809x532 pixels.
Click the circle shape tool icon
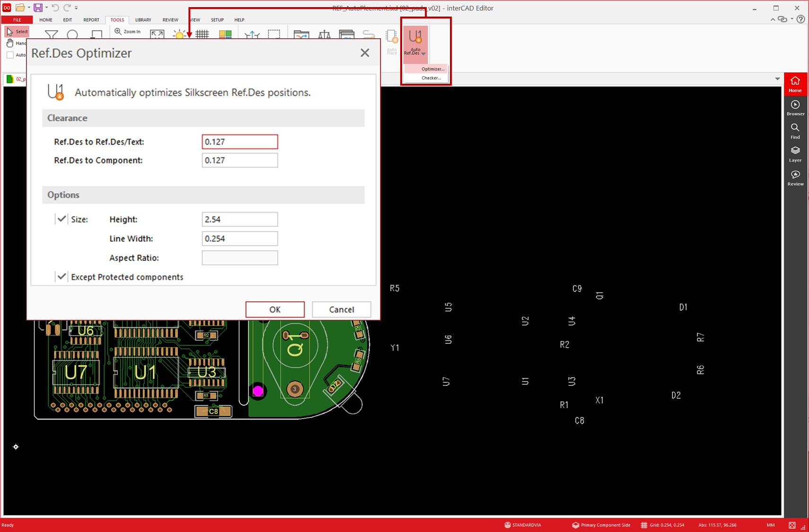72,35
